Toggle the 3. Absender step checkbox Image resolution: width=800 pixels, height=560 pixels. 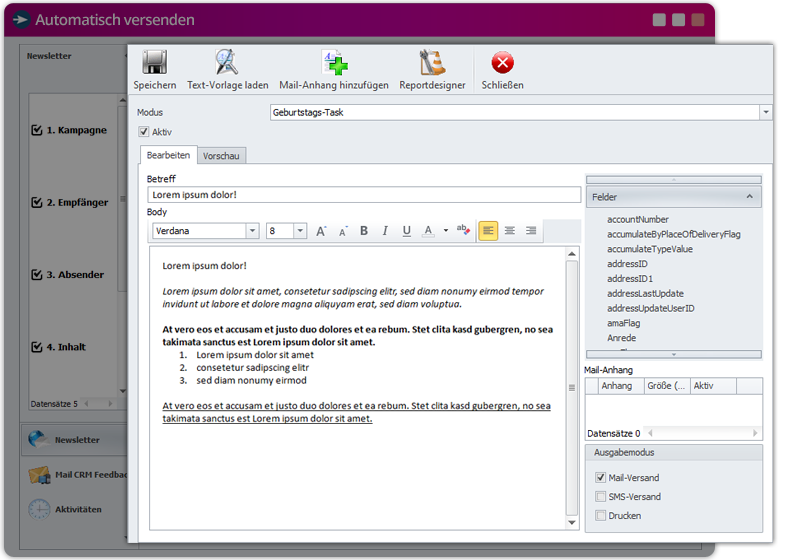(x=37, y=275)
